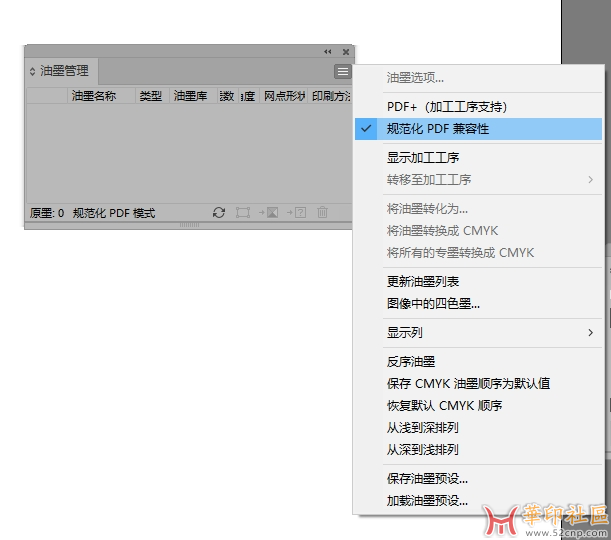The width and height of the screenshot is (611, 540).
Task: Click the 油墨选项... menu entry
Action: point(479,78)
